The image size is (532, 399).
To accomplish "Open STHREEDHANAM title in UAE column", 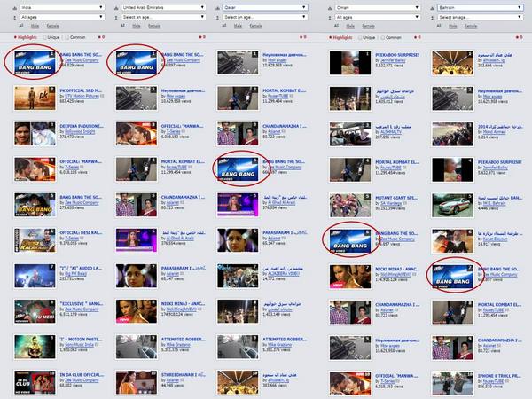I will click(x=183, y=375).
